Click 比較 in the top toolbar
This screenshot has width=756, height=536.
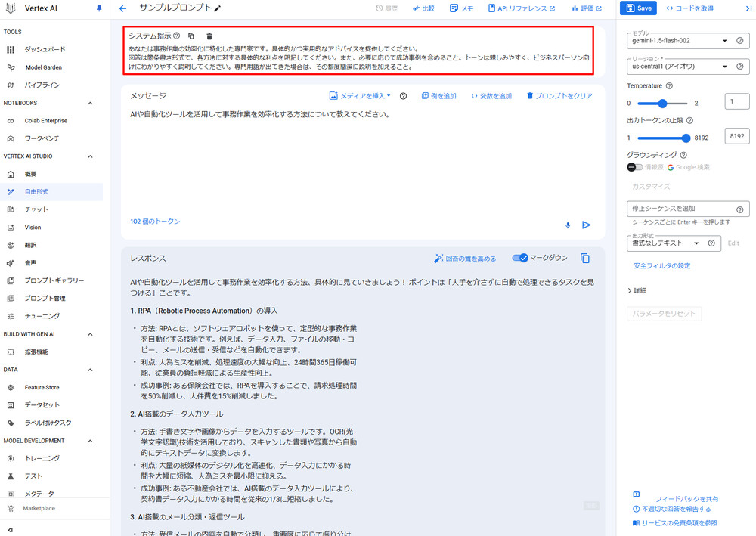423,8
